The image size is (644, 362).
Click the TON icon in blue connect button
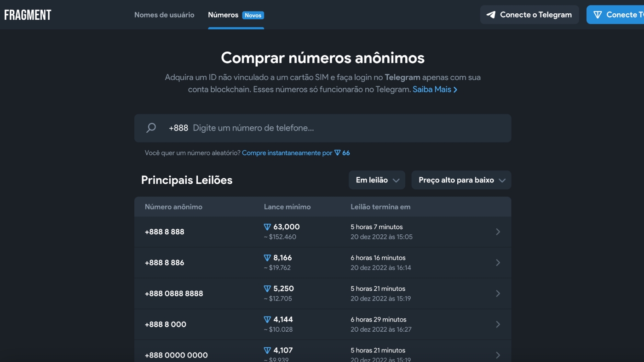(x=598, y=15)
